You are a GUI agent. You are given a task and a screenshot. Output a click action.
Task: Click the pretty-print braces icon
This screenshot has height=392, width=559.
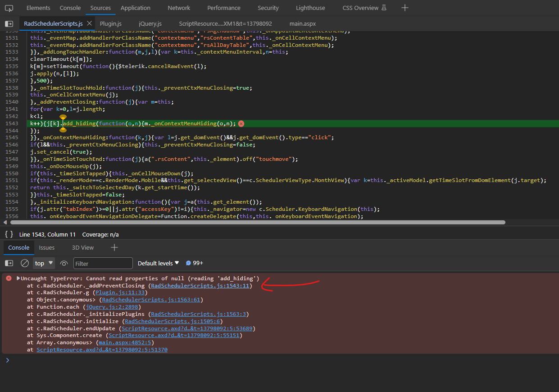click(8, 234)
